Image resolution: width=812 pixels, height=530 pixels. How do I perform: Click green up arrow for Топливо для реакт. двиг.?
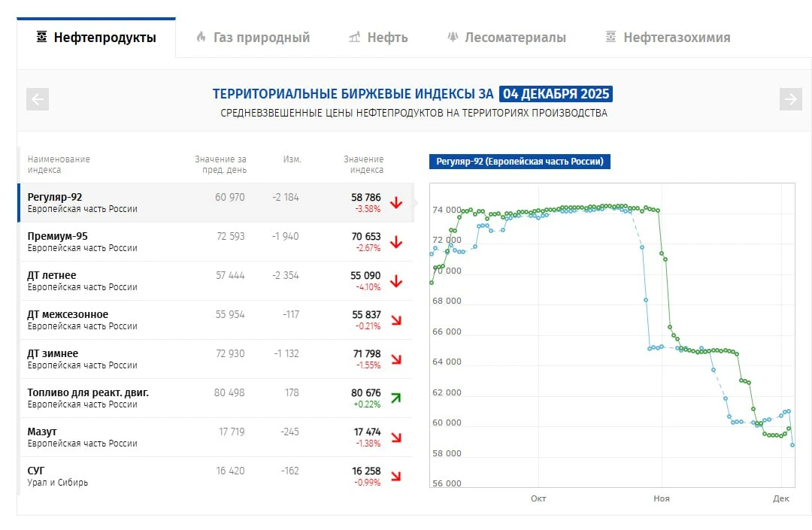(x=396, y=398)
